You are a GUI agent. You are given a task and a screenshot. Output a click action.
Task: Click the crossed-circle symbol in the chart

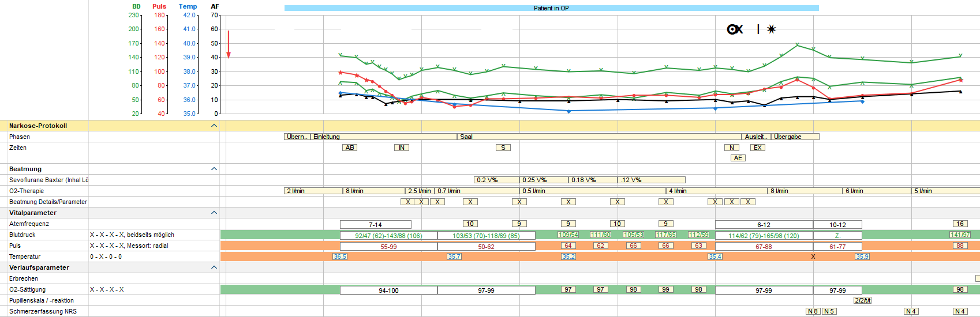click(x=735, y=29)
